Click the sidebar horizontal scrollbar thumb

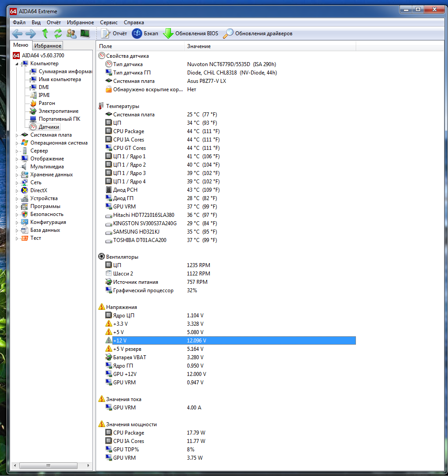click(48, 465)
